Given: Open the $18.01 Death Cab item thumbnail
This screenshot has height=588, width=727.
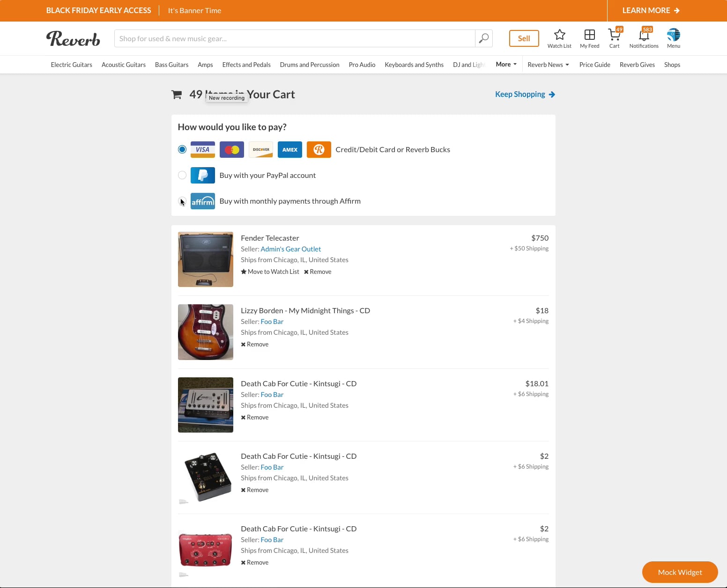Looking at the screenshot, I should [x=206, y=405].
